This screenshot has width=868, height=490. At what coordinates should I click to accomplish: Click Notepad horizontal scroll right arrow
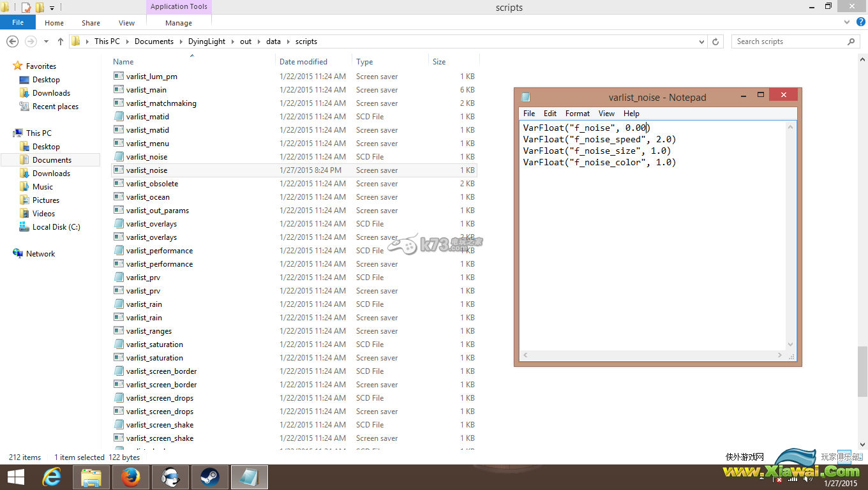(x=780, y=355)
